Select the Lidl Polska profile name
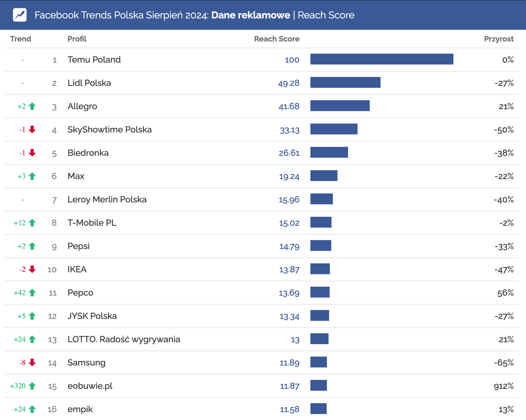Viewport: 526px width, 420px height. point(89,83)
